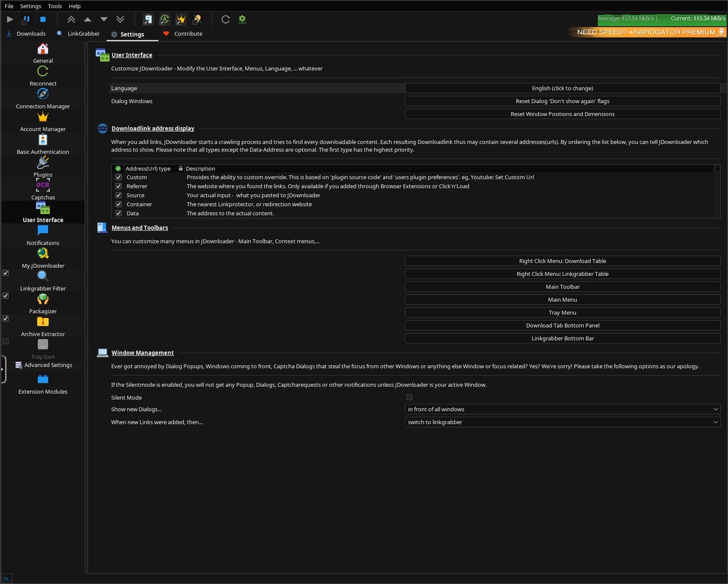Open the Account Manager section
The image size is (728, 584).
click(x=43, y=122)
